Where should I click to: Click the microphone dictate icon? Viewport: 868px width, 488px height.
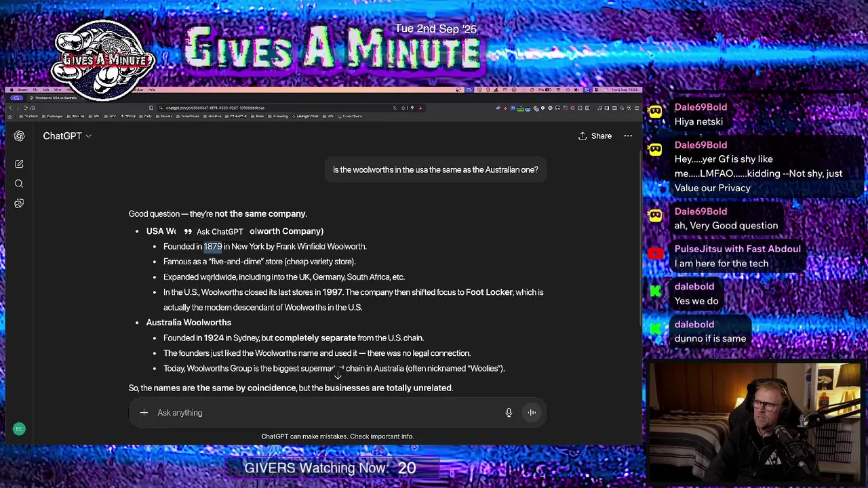pyautogui.click(x=509, y=412)
